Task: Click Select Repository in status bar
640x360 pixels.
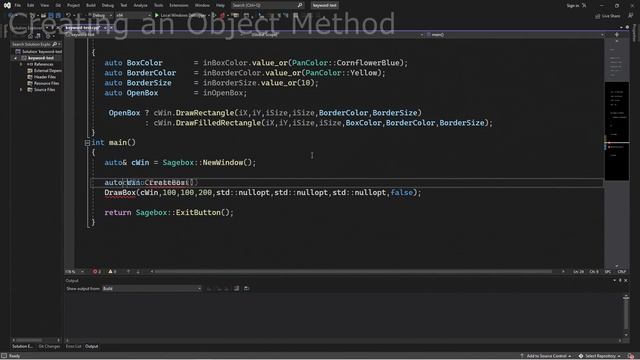Action: click(x=600, y=356)
